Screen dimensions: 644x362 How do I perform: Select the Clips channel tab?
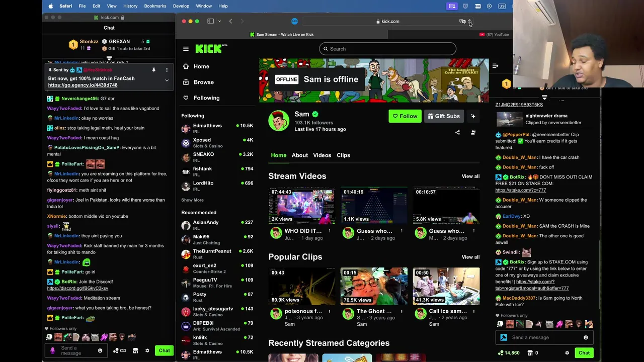(343, 155)
